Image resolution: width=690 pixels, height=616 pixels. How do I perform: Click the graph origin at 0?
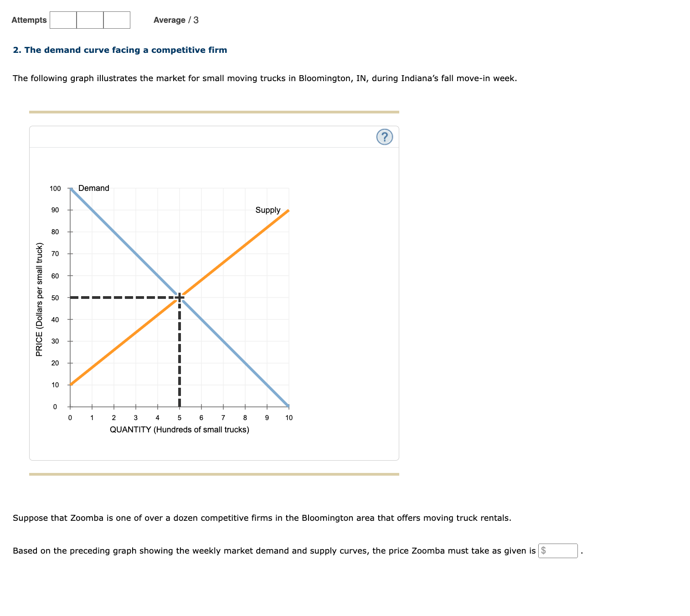pyautogui.click(x=70, y=417)
